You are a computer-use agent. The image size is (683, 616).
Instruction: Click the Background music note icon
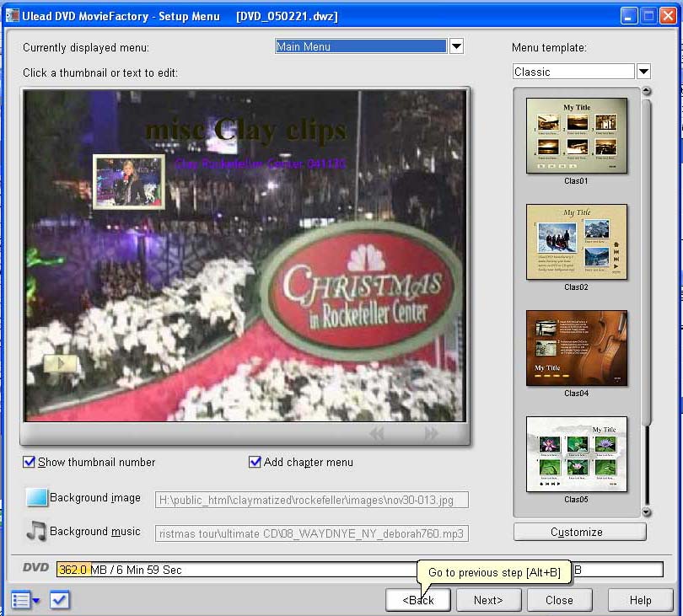[x=36, y=531]
